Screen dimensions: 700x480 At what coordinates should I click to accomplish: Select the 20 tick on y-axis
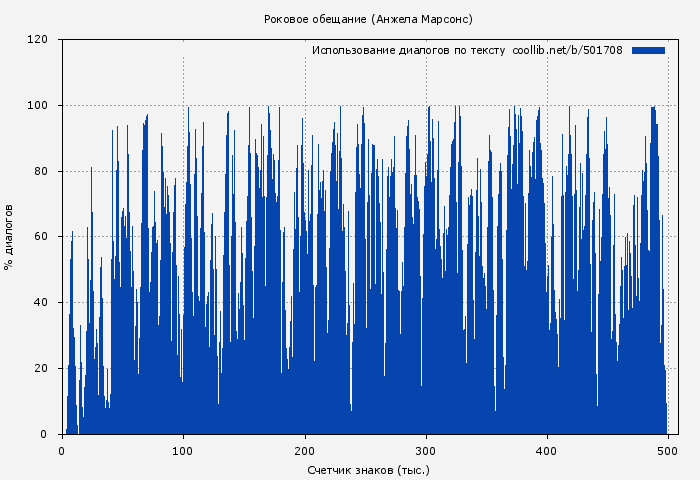41,368
